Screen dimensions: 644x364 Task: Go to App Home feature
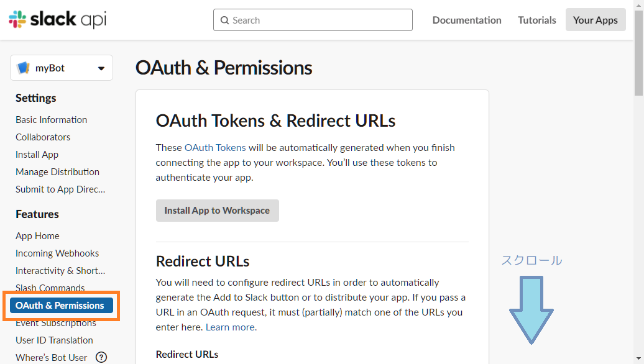click(37, 236)
